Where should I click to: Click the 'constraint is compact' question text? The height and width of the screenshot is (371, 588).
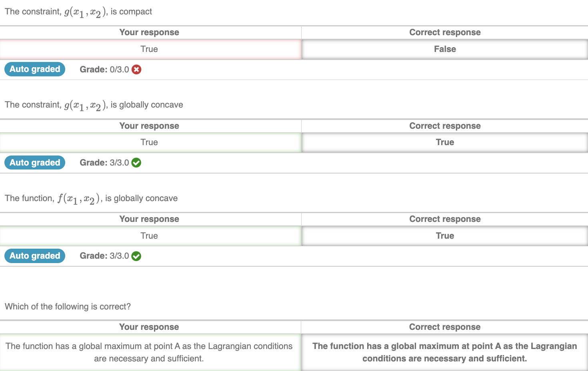(x=78, y=12)
